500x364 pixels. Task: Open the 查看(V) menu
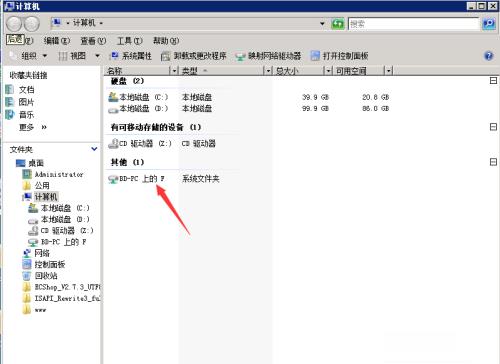pos(93,41)
